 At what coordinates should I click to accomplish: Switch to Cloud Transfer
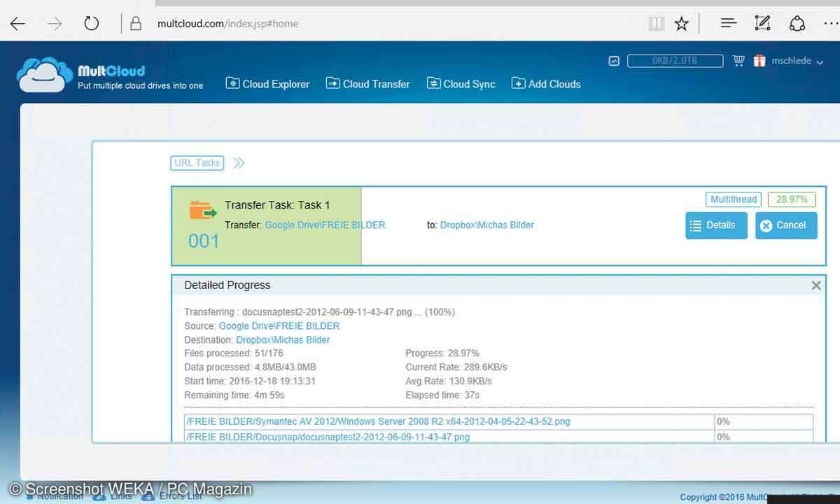pos(368,84)
